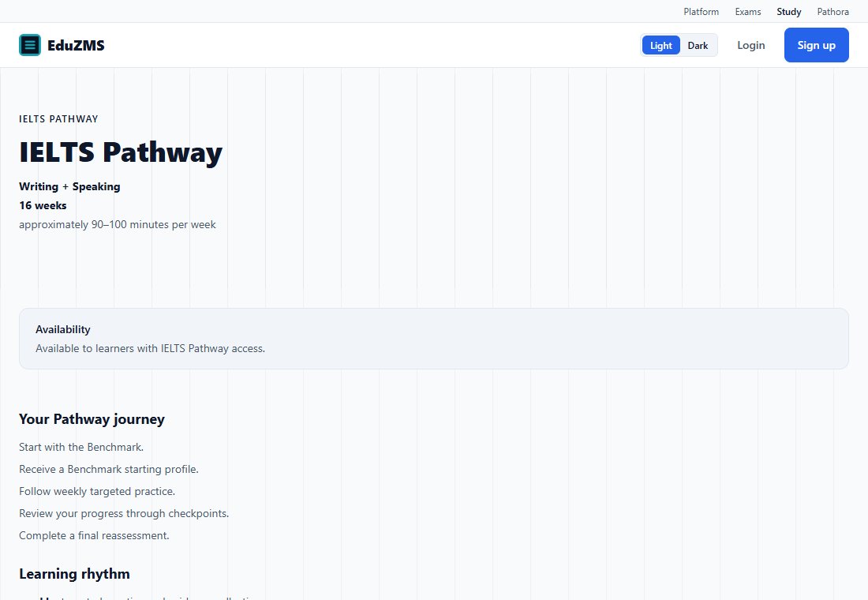Open the Platform menu item
This screenshot has height=600, width=868.
pyautogui.click(x=701, y=12)
